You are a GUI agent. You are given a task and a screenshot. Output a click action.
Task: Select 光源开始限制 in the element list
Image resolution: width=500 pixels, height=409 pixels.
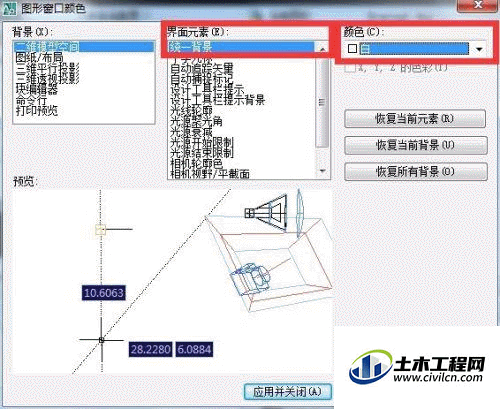(241, 143)
